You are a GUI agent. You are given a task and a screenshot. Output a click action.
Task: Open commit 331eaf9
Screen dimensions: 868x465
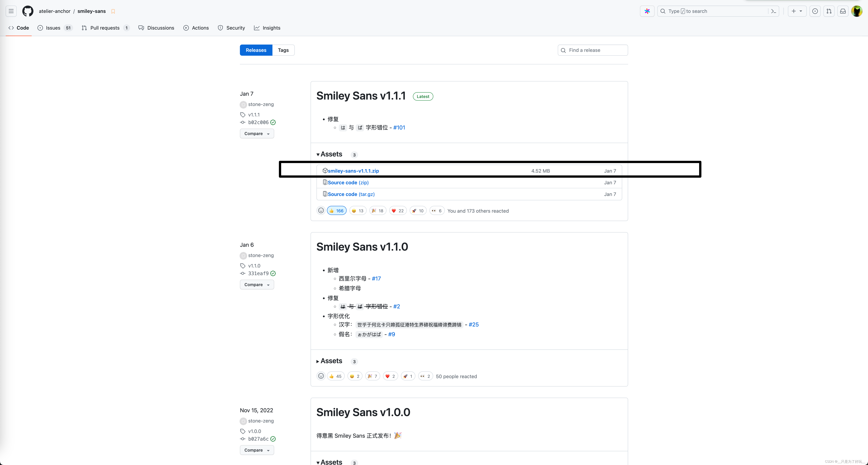pyautogui.click(x=258, y=273)
